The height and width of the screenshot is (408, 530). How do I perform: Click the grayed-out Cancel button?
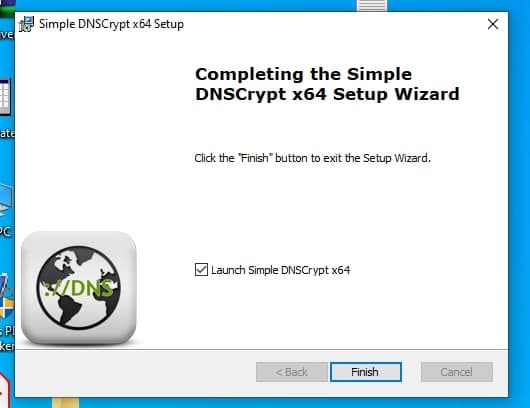pyautogui.click(x=457, y=372)
